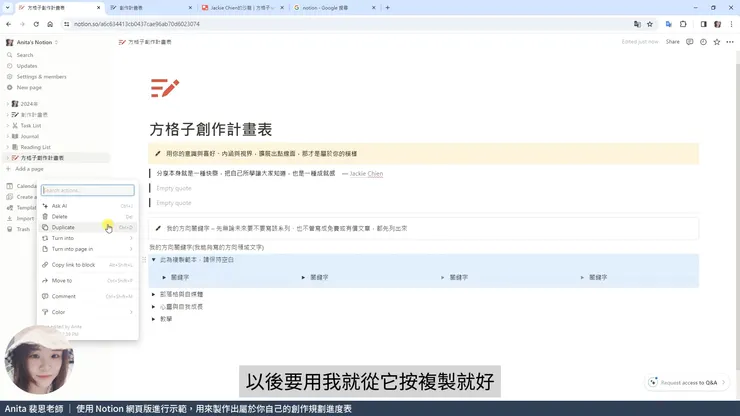Go to browser home icon

pos(50,24)
